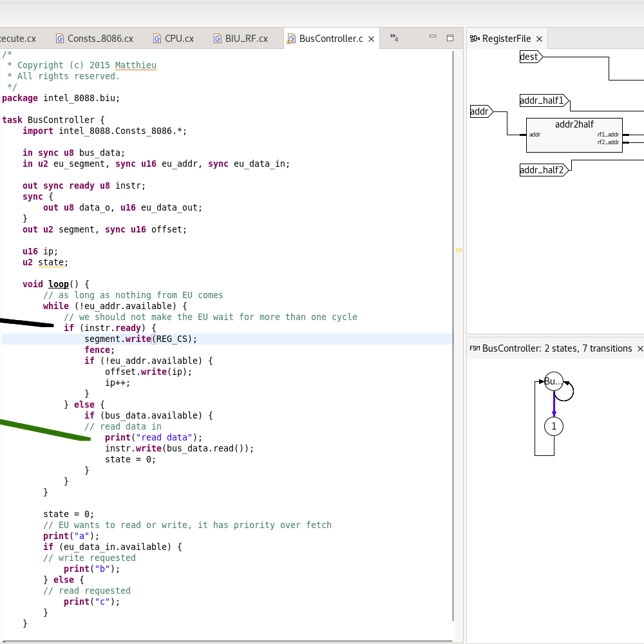Click the FSM icon on BusController view

point(475,348)
